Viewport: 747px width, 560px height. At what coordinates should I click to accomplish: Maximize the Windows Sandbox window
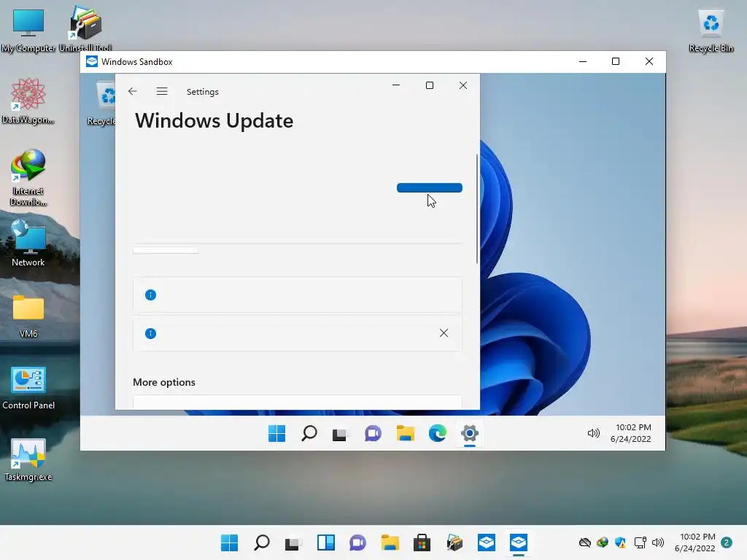(x=616, y=61)
